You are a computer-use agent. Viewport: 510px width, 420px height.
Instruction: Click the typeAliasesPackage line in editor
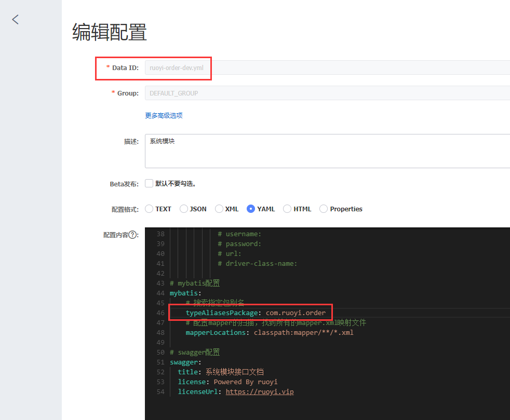256,313
